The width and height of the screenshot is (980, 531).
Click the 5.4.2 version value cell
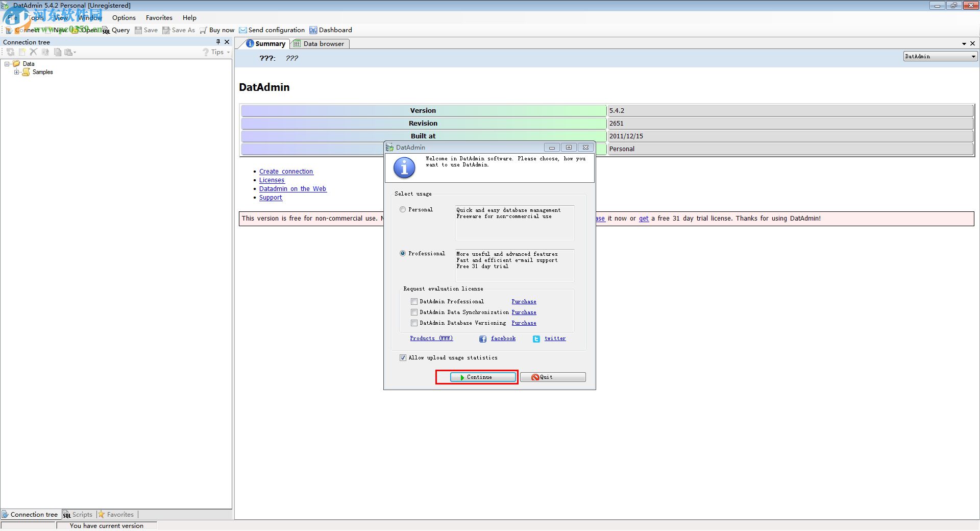(791, 111)
